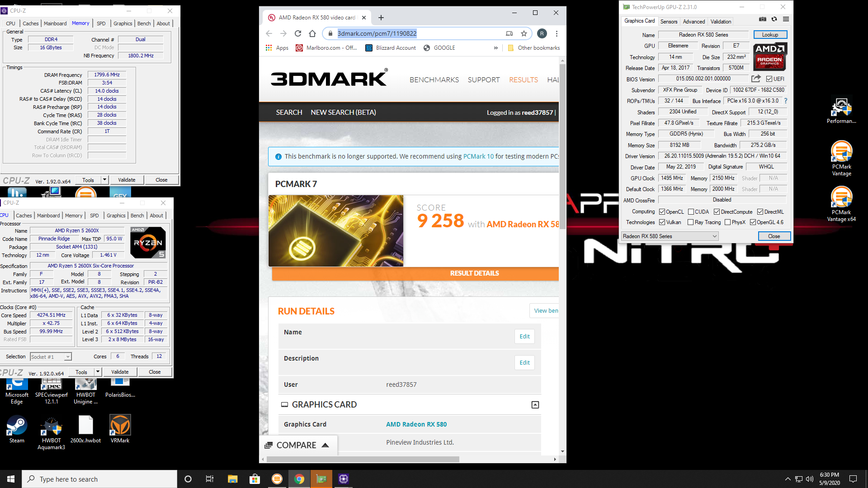Toggle the DirectCompute checkbox
This screenshot has width=868, height=488.
pyautogui.click(x=717, y=212)
